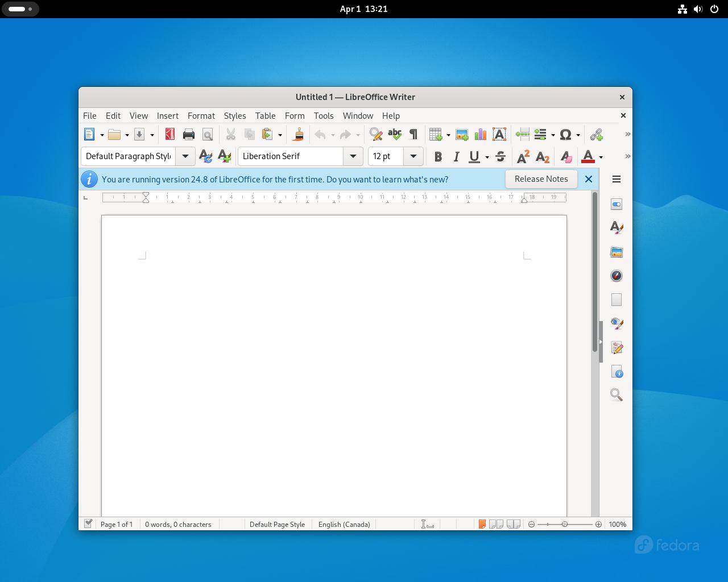Viewport: 728px width, 582px height.
Task: Click the Print icon
Action: click(x=189, y=135)
